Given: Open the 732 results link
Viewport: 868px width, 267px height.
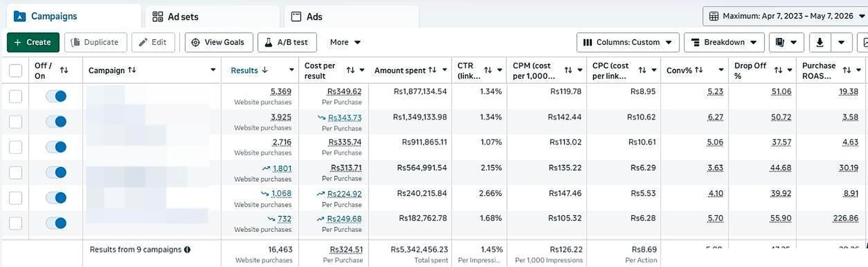Looking at the screenshot, I should pos(284,219).
